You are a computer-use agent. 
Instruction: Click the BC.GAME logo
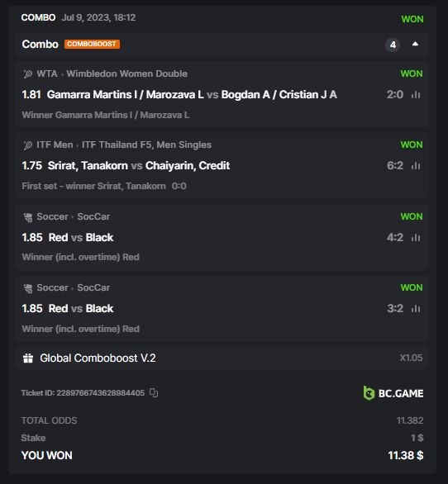point(393,393)
